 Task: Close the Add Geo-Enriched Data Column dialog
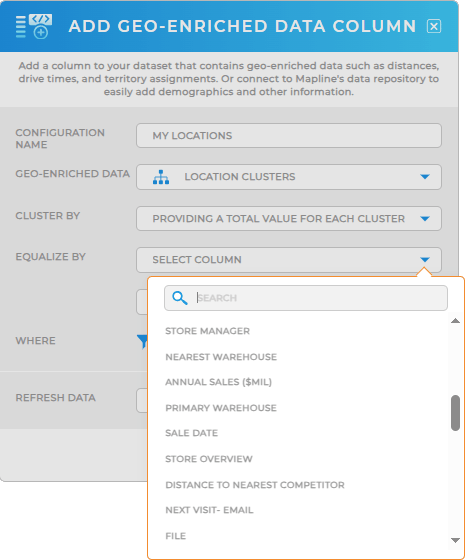click(x=434, y=26)
